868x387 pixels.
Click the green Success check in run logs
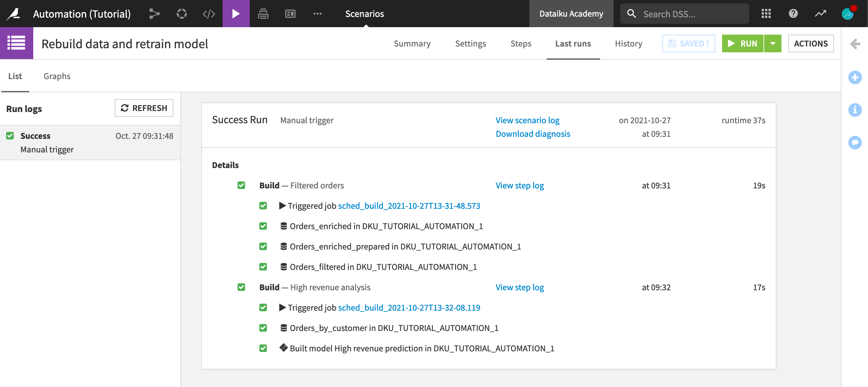click(x=10, y=136)
